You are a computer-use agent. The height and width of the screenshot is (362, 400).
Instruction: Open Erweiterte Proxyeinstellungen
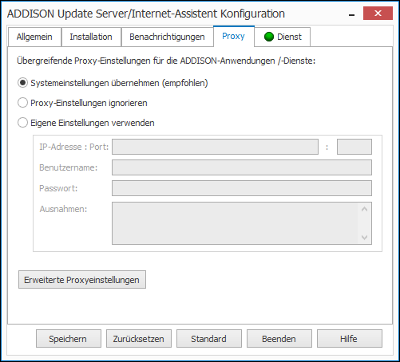click(82, 280)
